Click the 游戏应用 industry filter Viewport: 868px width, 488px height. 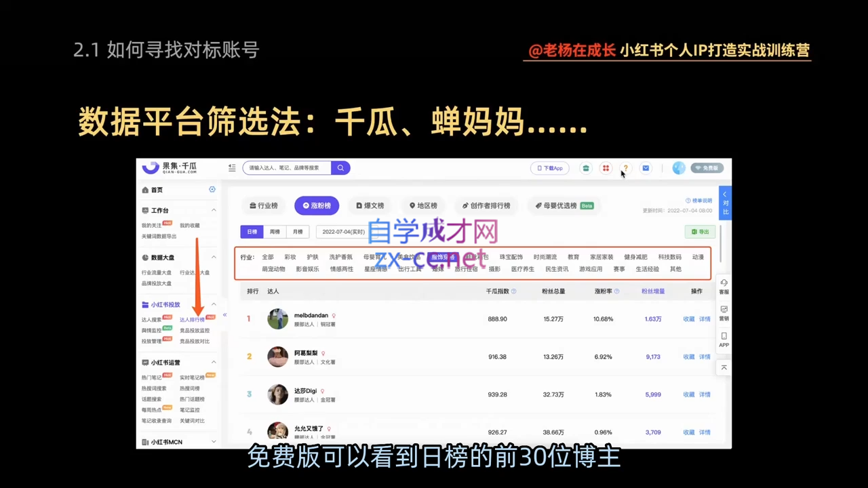(x=591, y=269)
